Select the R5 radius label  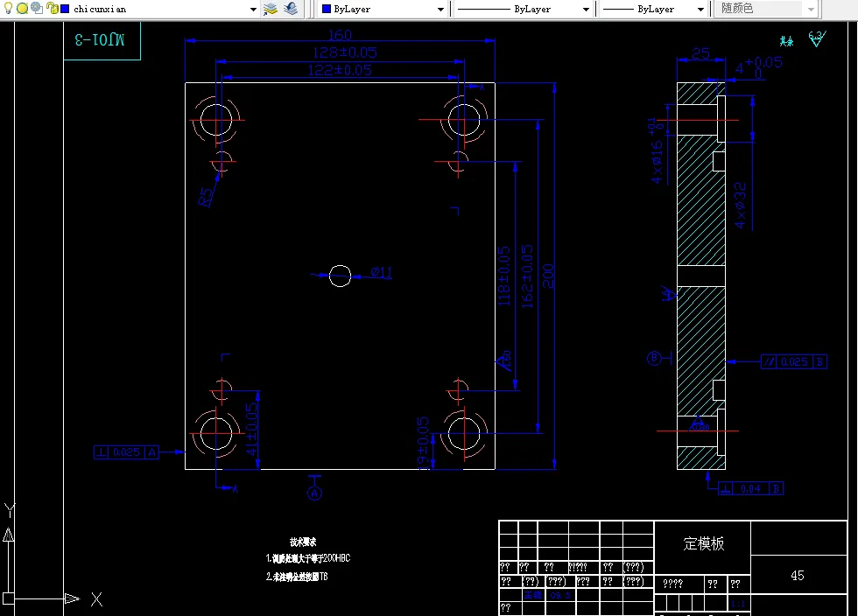point(205,197)
